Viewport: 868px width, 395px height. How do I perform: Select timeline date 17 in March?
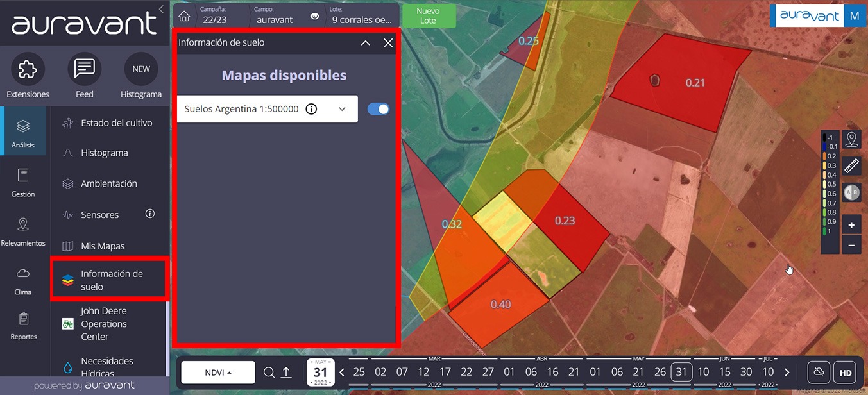pyautogui.click(x=445, y=372)
